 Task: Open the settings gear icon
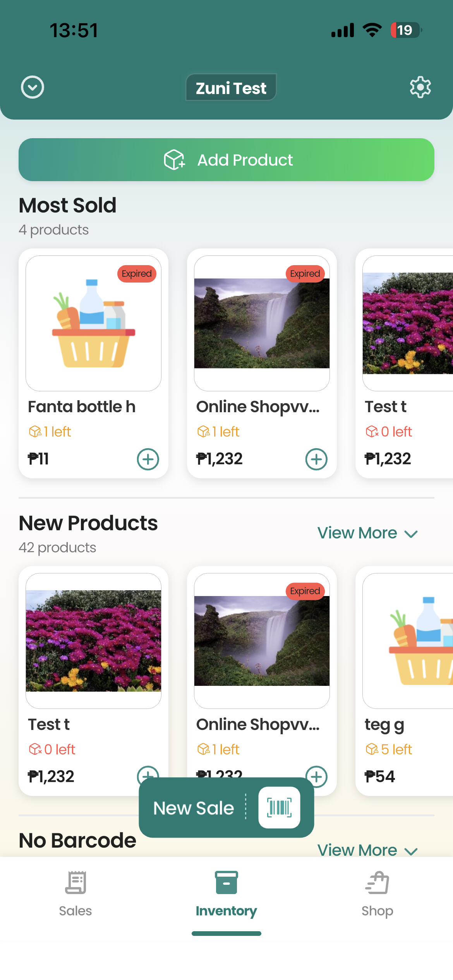click(420, 87)
